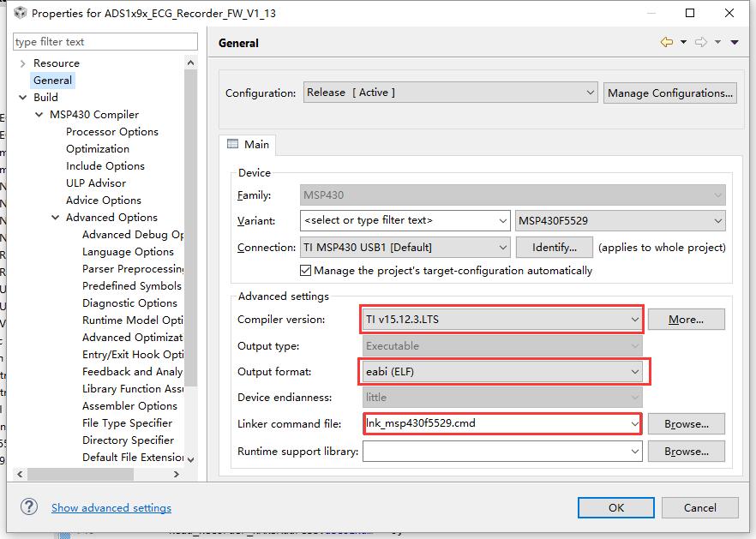Open the Show advanced settings link
Viewport: 756px width, 539px height.
pos(111,507)
